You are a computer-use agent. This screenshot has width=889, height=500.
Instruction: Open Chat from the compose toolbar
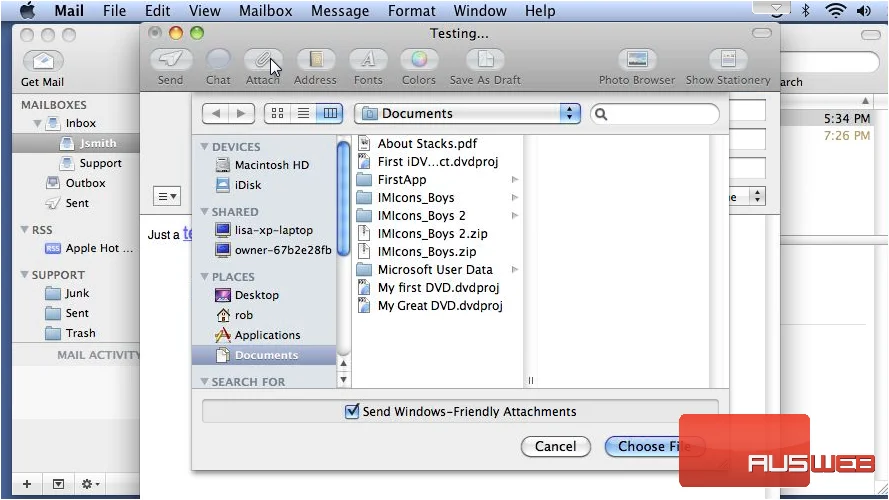(x=218, y=60)
